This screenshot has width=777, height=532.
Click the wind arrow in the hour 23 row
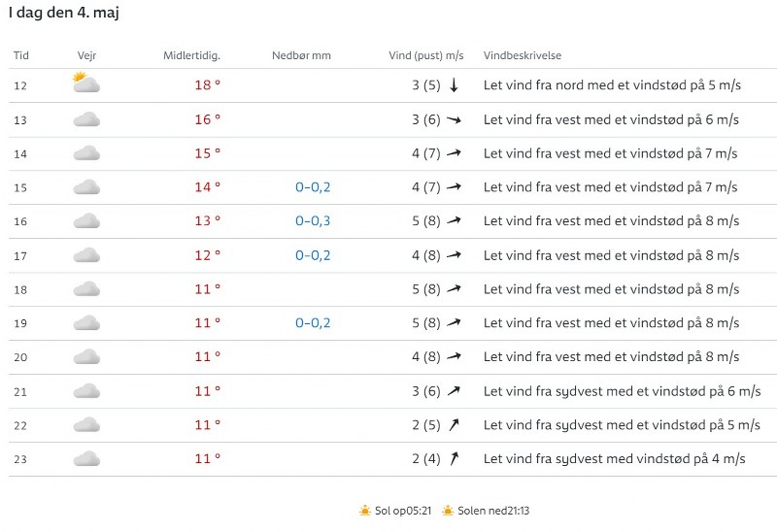click(454, 459)
